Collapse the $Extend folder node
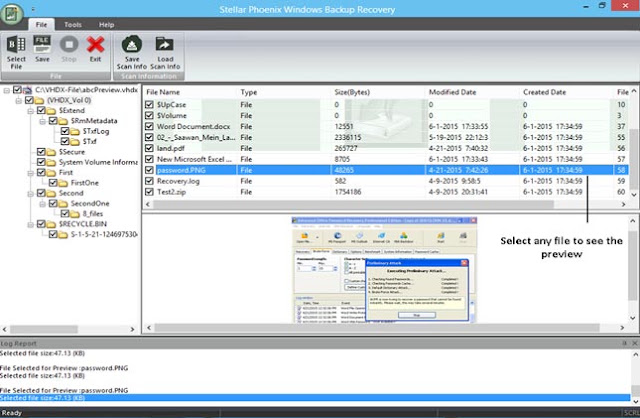The width and height of the screenshot is (640, 418). (30, 111)
